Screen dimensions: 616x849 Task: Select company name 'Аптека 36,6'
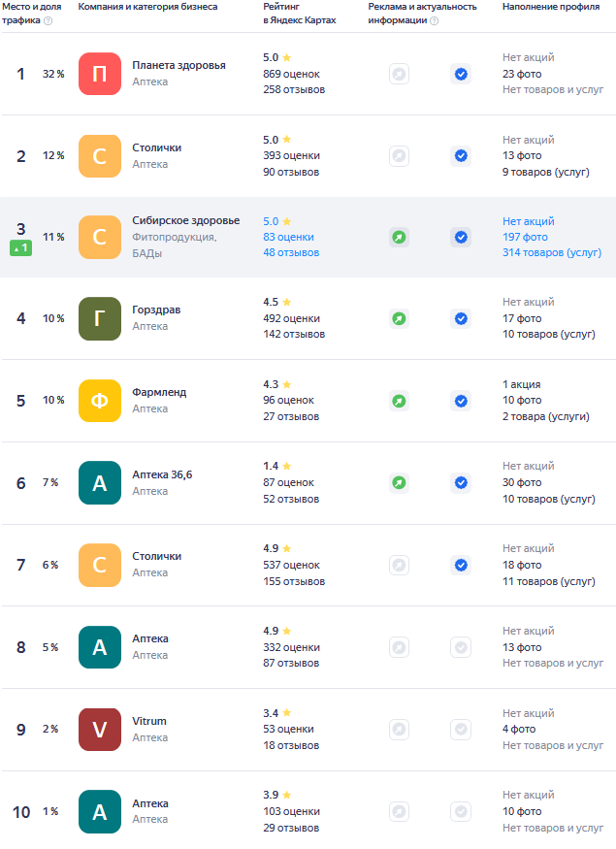(162, 474)
